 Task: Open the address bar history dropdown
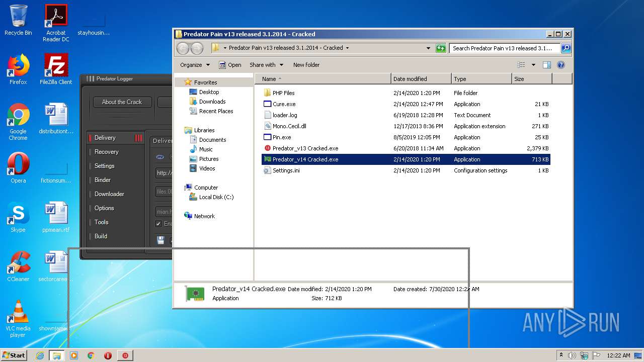[x=428, y=48]
